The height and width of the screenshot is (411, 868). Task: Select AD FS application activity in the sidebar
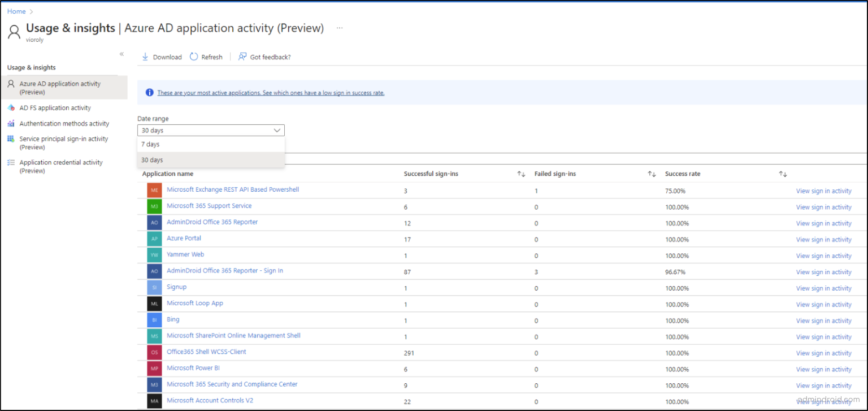pyautogui.click(x=55, y=107)
